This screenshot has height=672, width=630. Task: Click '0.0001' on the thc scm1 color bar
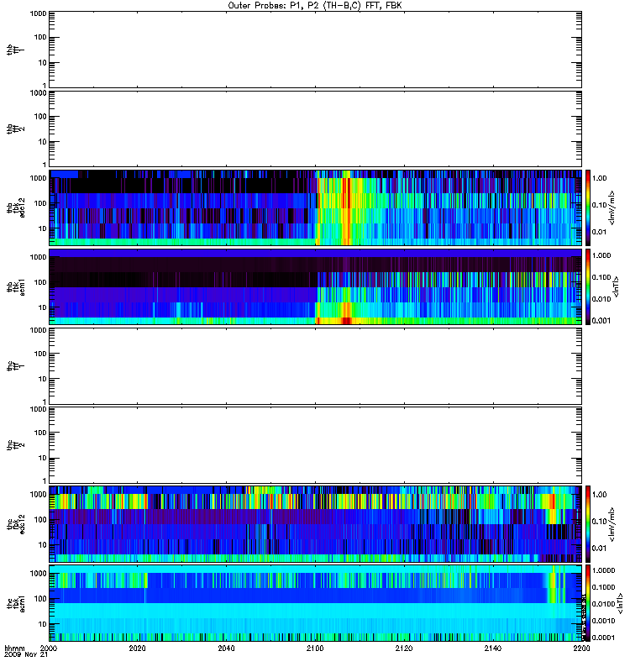(603, 638)
